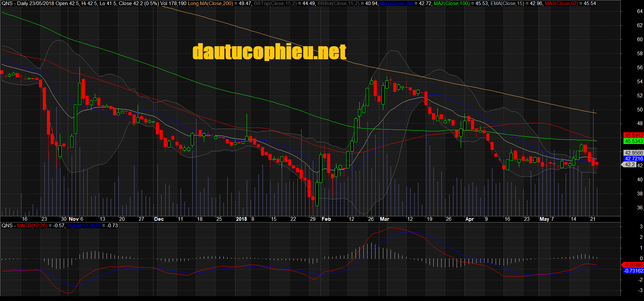
Task: Click the red 45.5443 price tag
Action: [633, 135]
